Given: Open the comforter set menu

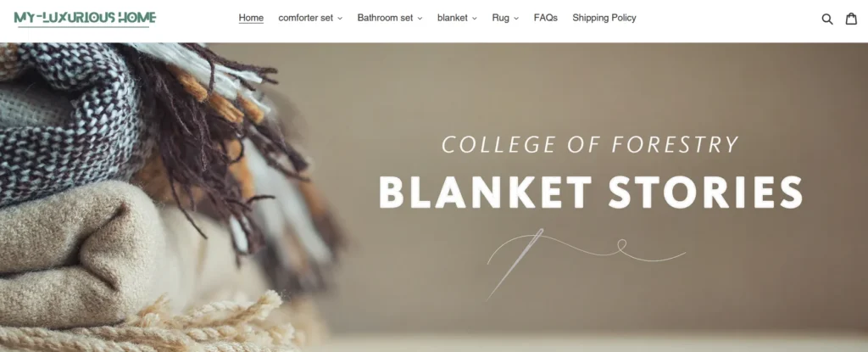Looking at the screenshot, I should click(305, 18).
